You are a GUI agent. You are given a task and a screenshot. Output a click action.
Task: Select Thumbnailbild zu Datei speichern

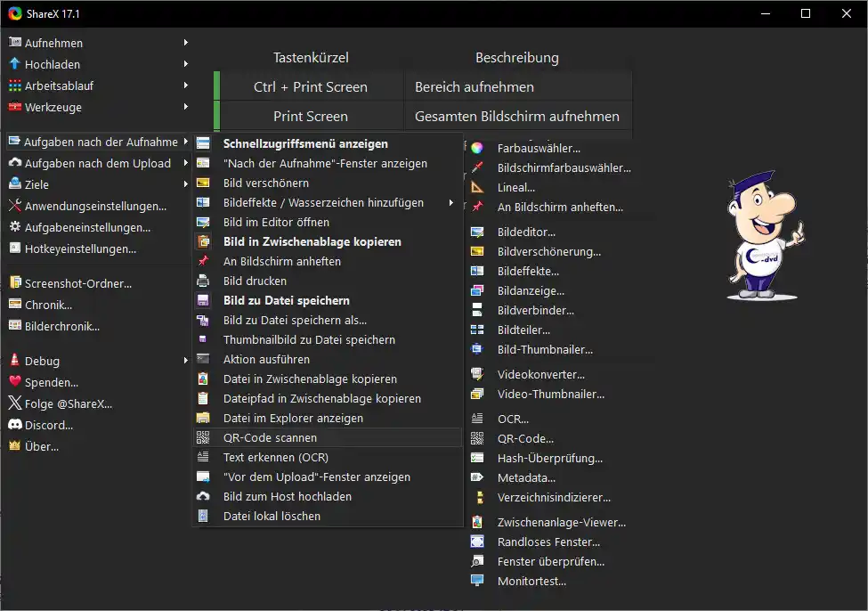coord(328,339)
